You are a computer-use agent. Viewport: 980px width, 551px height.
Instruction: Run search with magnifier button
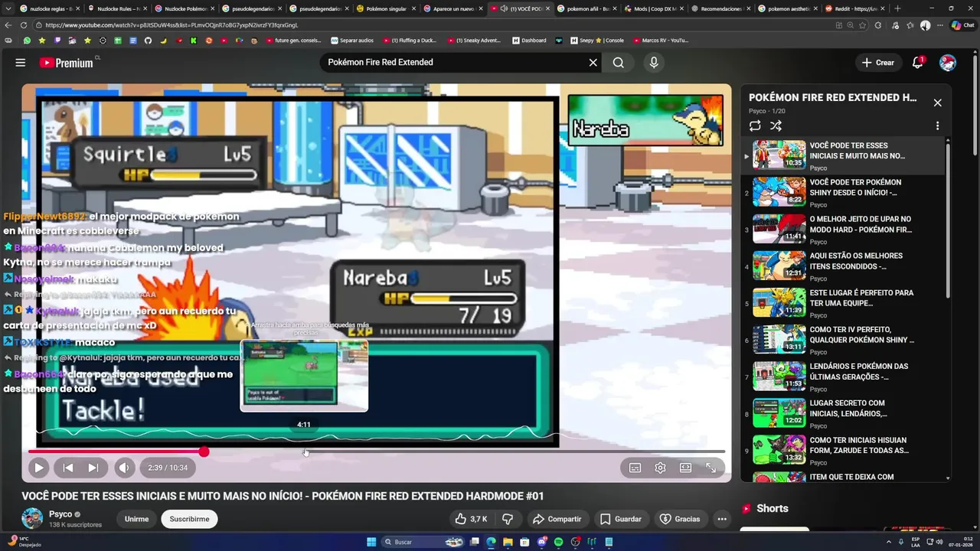pyautogui.click(x=618, y=63)
